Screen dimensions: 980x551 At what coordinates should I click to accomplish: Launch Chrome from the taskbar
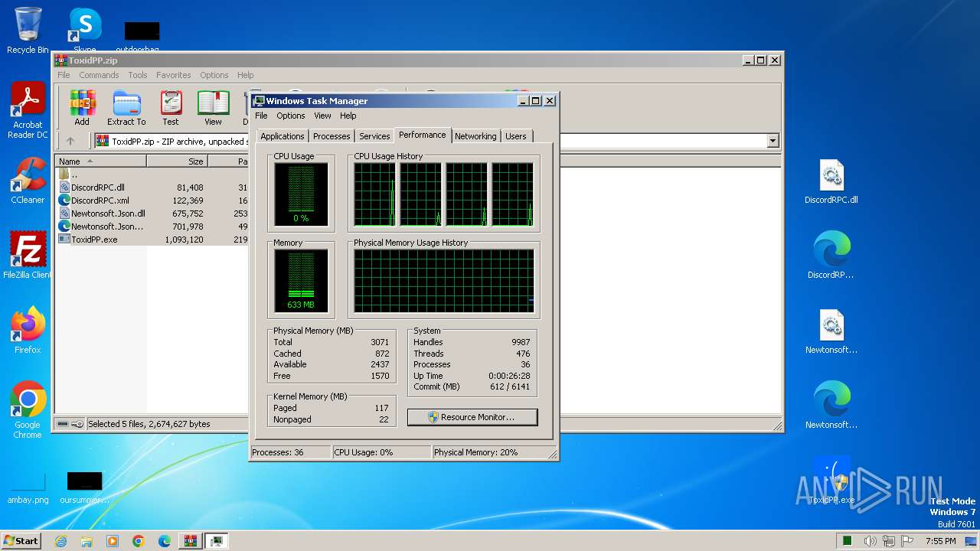coord(139,541)
